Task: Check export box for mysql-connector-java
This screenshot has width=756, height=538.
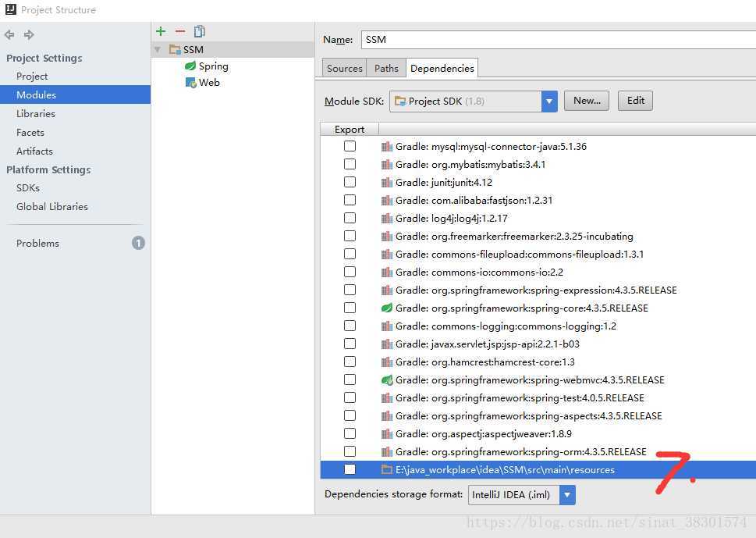Action: tap(350, 146)
